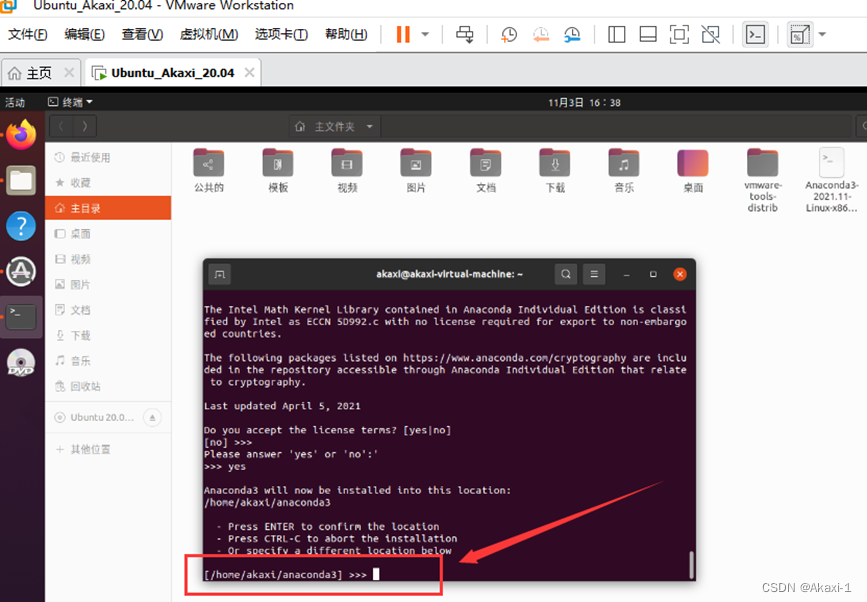
Task: Select the vmware-tools-distrib folder
Action: point(762,180)
